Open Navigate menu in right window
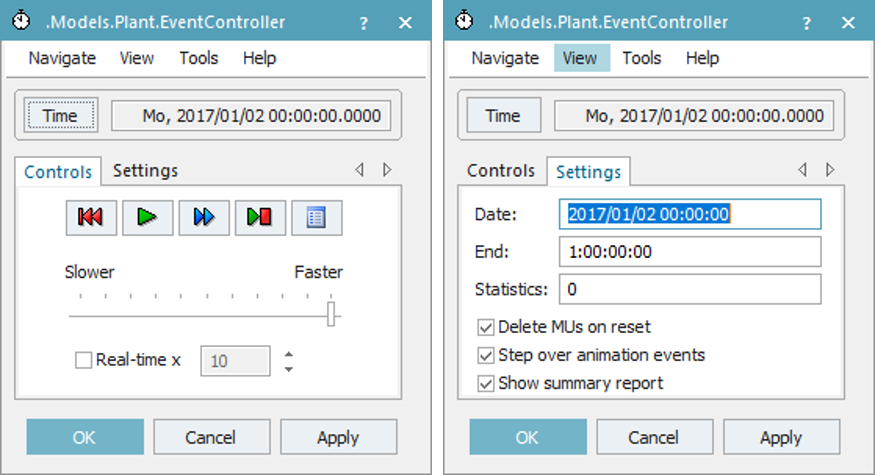 click(x=505, y=58)
